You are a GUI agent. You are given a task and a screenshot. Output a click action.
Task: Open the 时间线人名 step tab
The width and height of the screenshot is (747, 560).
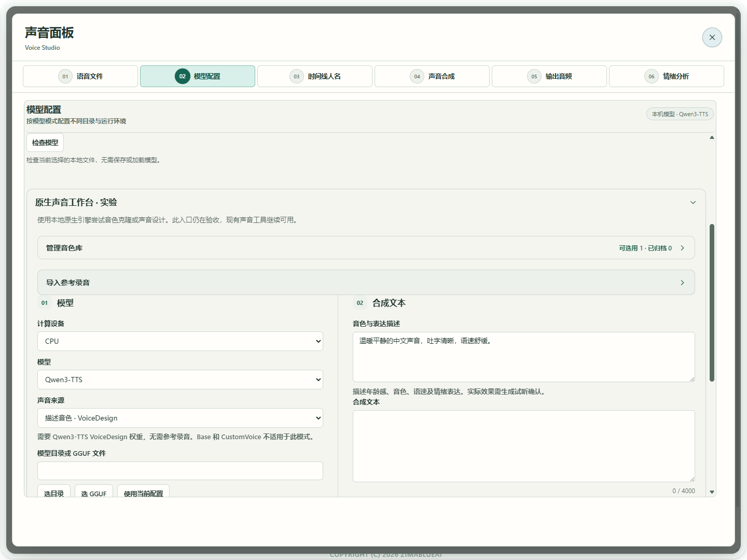pos(315,76)
